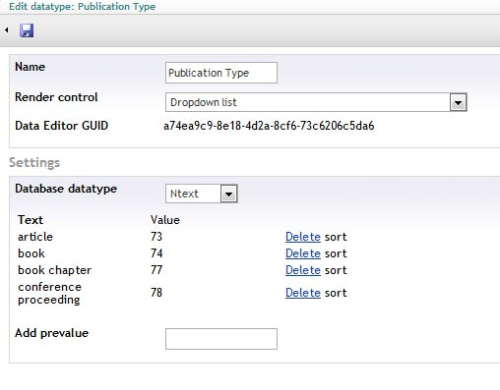
Task: Click the blue floppy disk save icon
Action: pos(27,30)
